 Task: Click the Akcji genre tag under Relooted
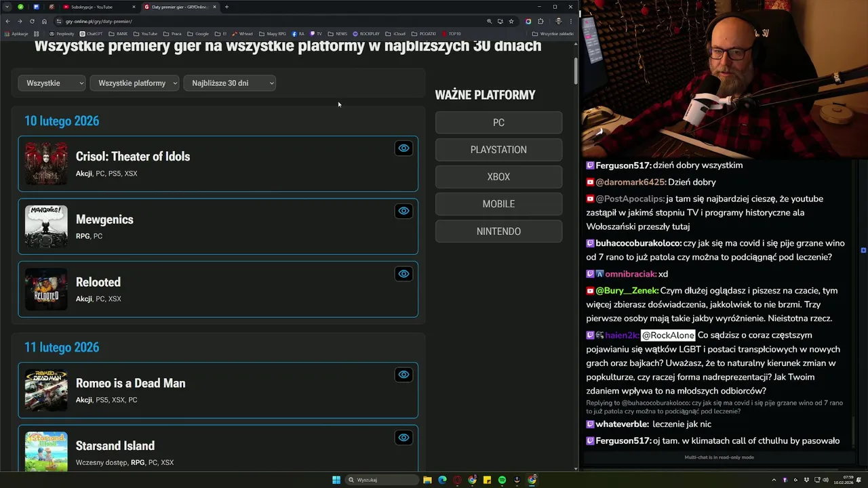click(83, 299)
